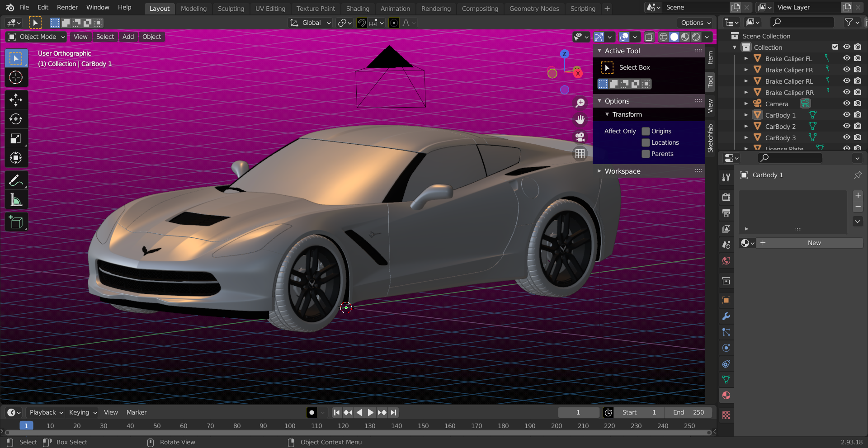The image size is (868, 448).
Task: Open the Render menu
Action: click(67, 7)
